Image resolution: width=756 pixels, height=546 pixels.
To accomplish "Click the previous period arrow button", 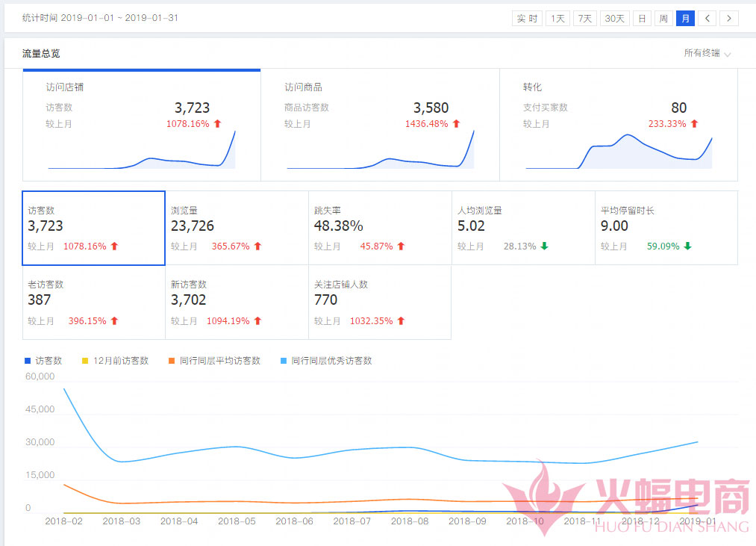I will click(x=707, y=19).
